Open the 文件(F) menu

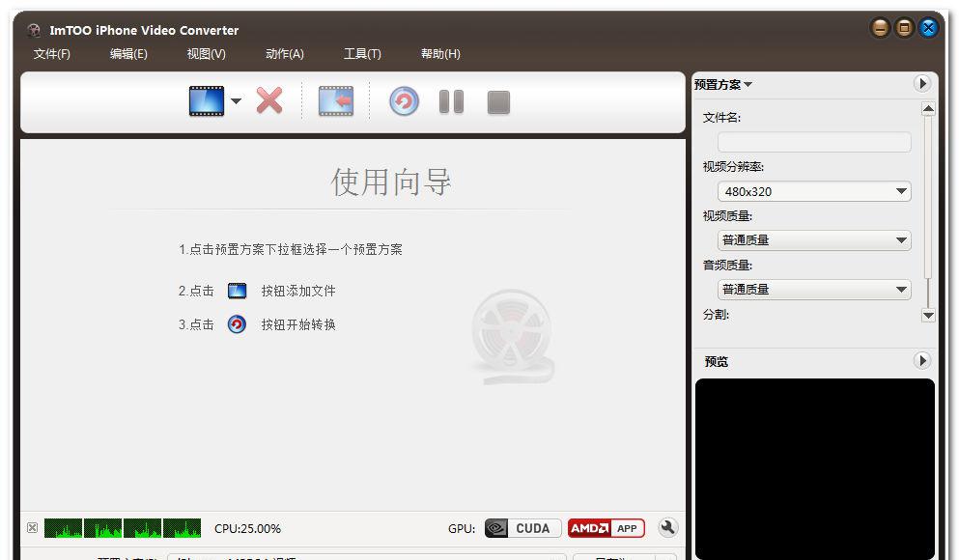pos(51,54)
